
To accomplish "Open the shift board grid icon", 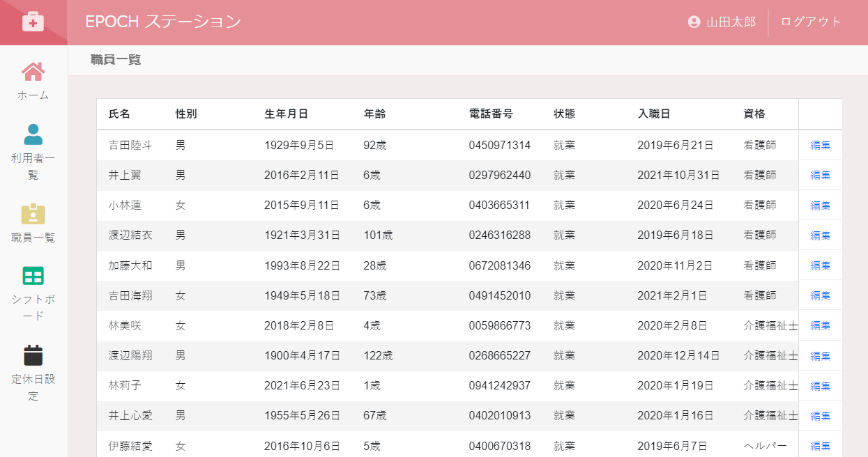I will coord(33,276).
